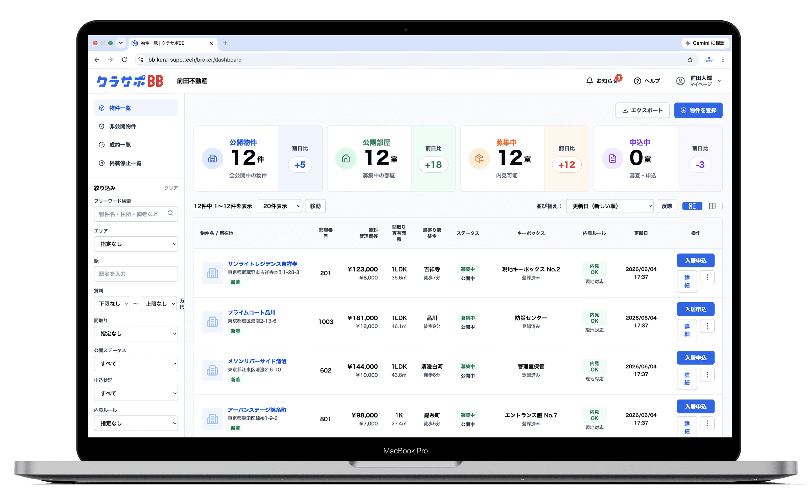Open the tab search chevron in tab bar
This screenshot has width=812, height=504.
point(121,43)
